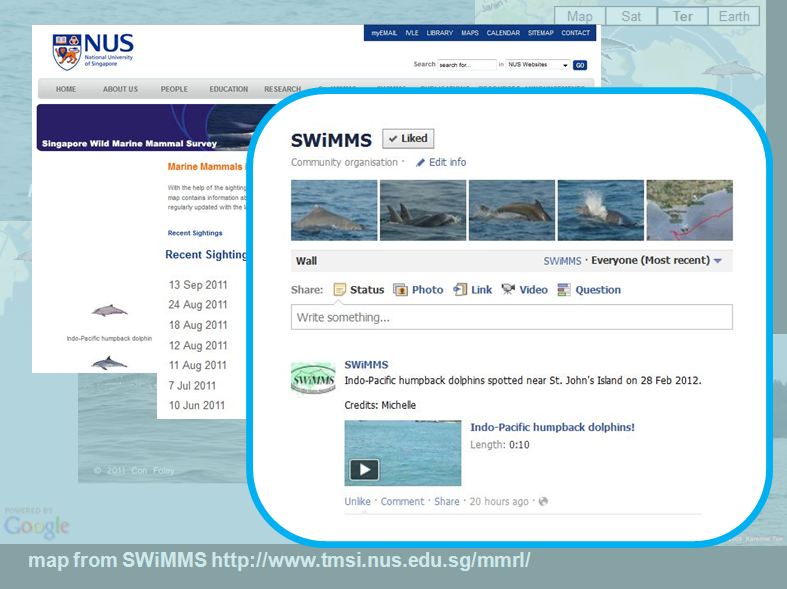Screen dimensions: 787x589
Task: Click the globe privacy icon by 20 hours ago
Action: pyautogui.click(x=543, y=501)
